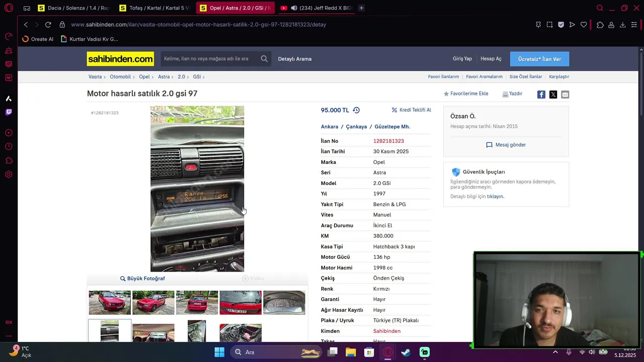Screen dimensions: 644x362
Task: Add page to bookmarks with heart icon
Action: coord(584,25)
